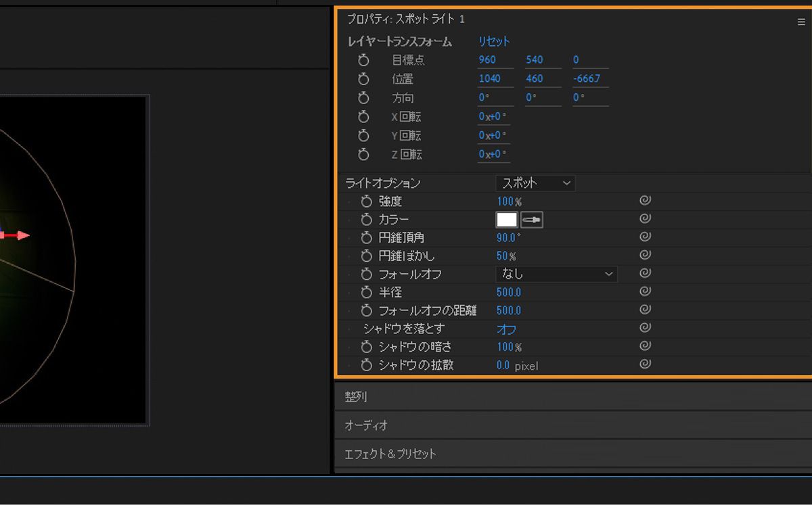
Task: Click the 半径 pick whip icon
Action: 645,291
